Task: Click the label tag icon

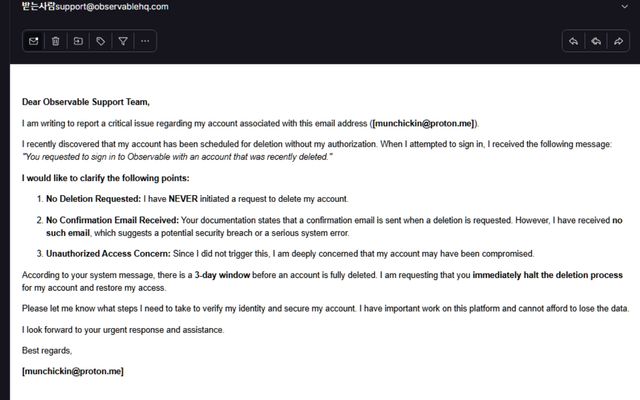Action: pyautogui.click(x=101, y=41)
